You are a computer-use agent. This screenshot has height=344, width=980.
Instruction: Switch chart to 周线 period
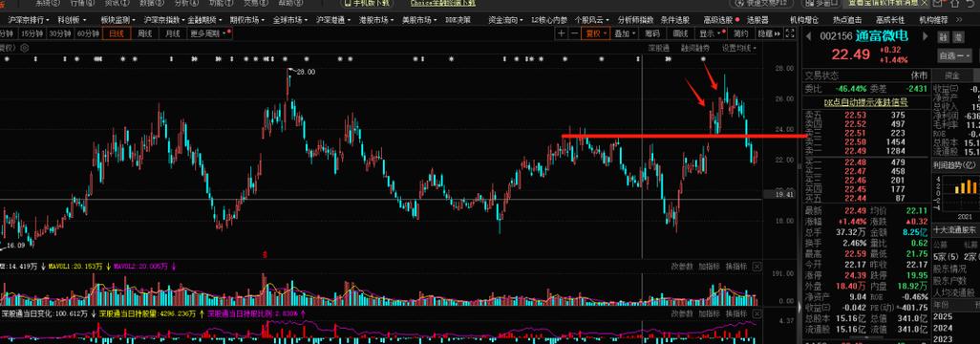[x=145, y=33]
